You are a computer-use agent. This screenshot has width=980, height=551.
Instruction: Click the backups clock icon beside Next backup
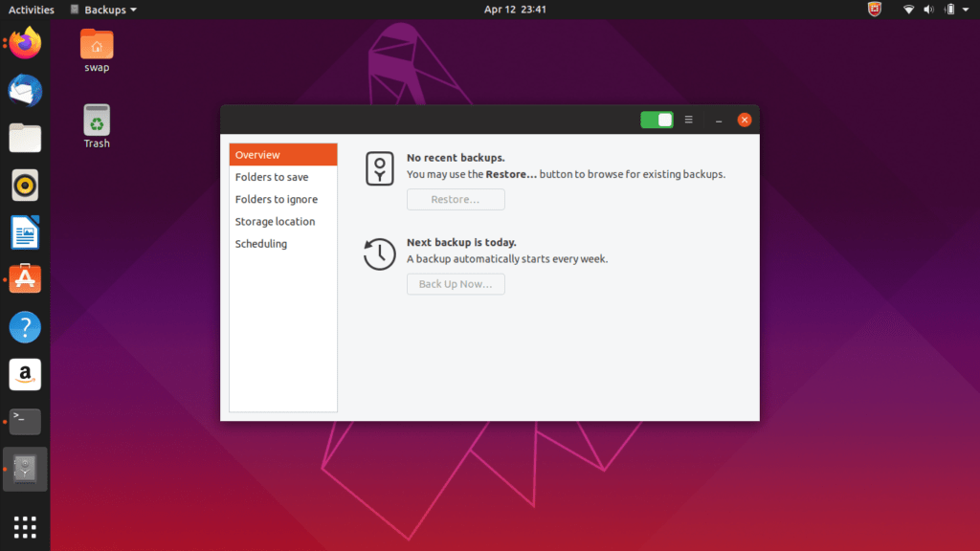pos(379,253)
